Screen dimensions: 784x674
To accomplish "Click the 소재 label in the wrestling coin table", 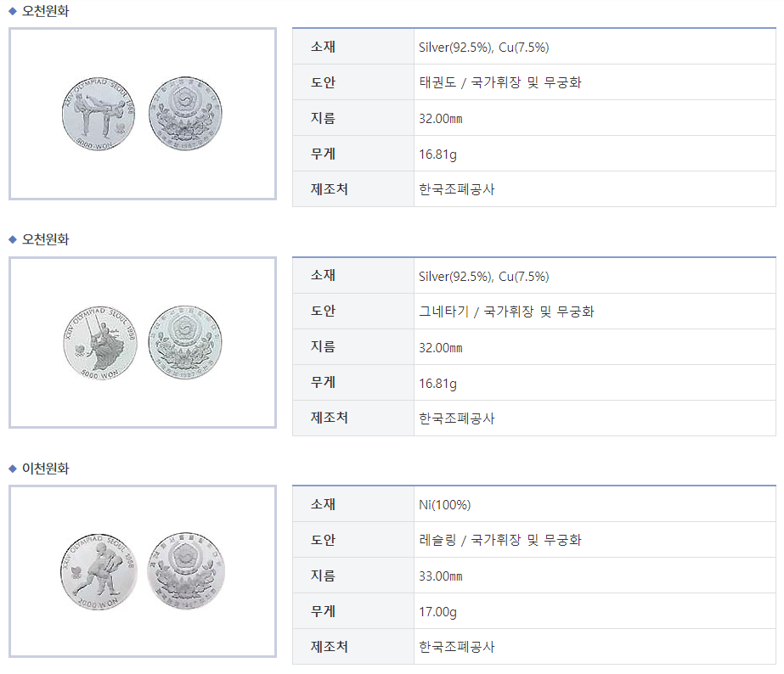I will 323,504.
